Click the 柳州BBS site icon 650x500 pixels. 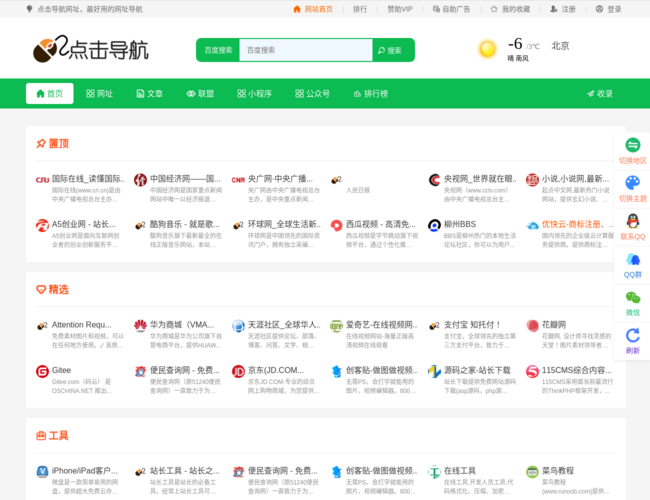(x=434, y=225)
